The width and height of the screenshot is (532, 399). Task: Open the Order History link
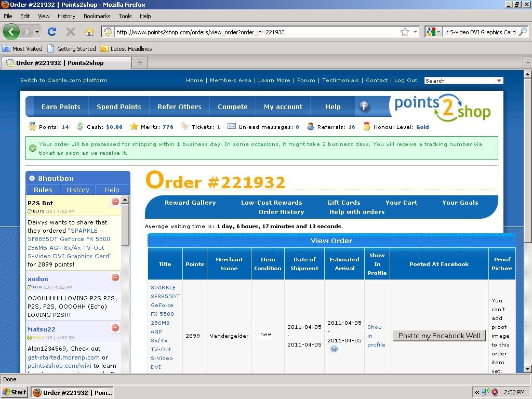281,212
